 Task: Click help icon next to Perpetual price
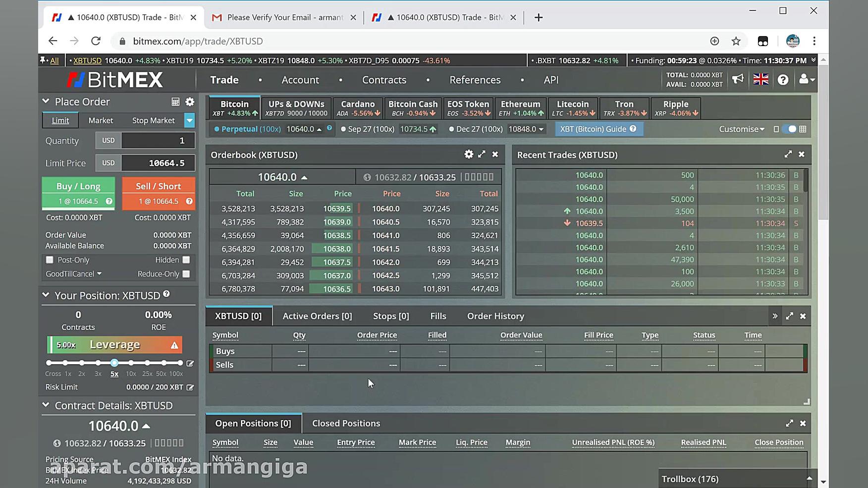click(329, 128)
